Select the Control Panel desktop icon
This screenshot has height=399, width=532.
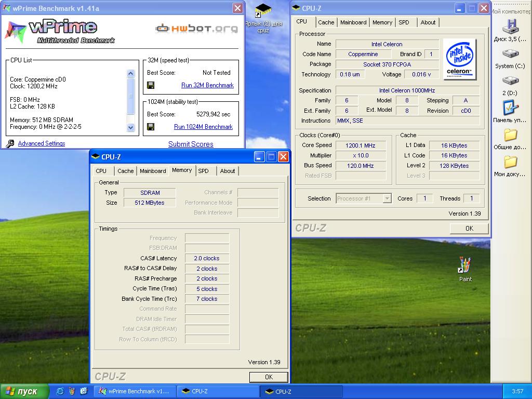click(x=510, y=108)
